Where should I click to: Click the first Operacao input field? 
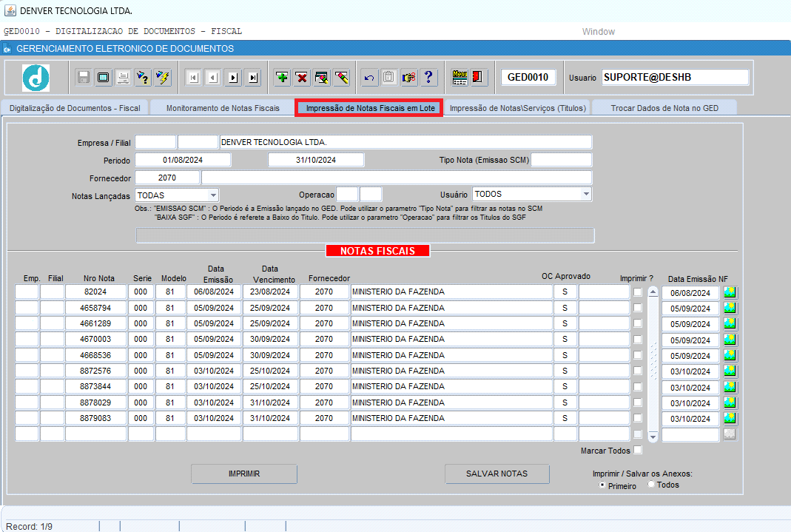(347, 194)
